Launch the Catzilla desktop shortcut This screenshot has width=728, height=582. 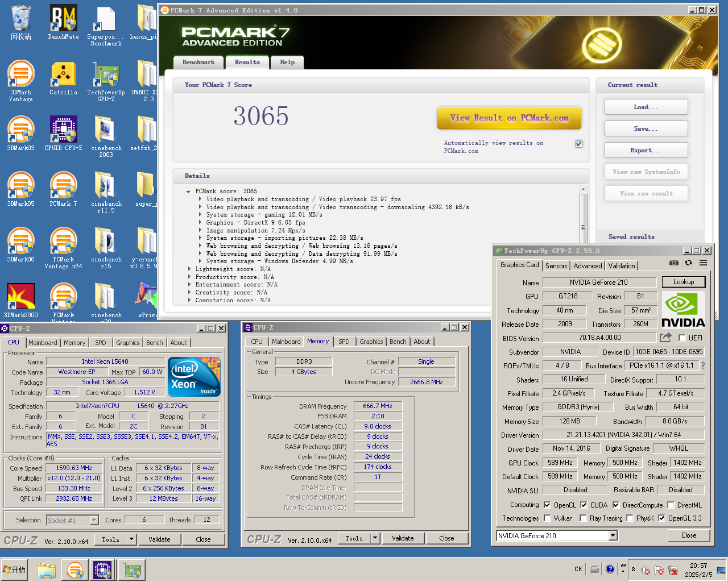[63, 78]
